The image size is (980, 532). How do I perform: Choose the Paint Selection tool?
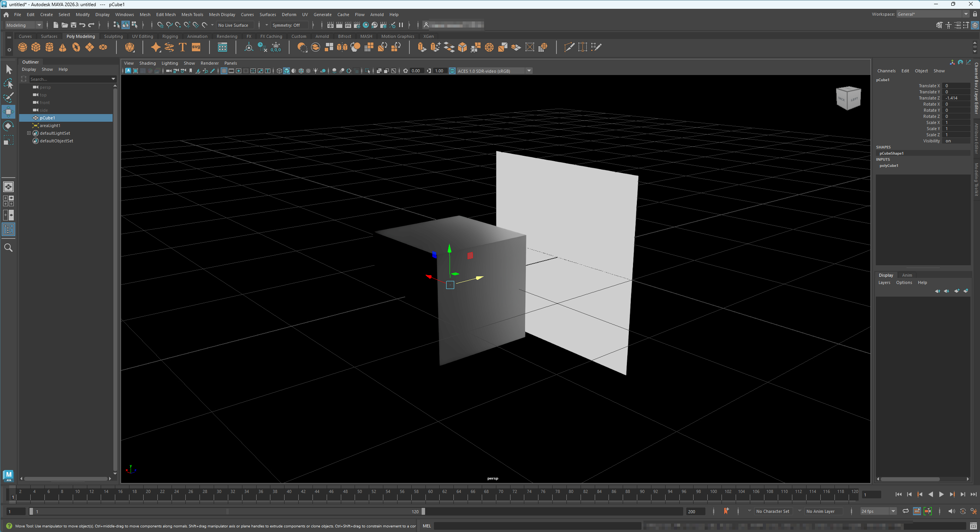click(8, 98)
